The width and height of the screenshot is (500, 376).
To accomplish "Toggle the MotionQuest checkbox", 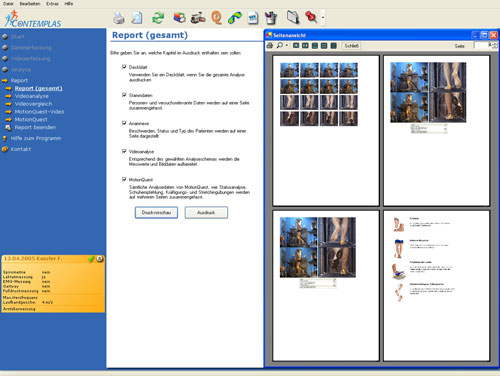I will (124, 179).
